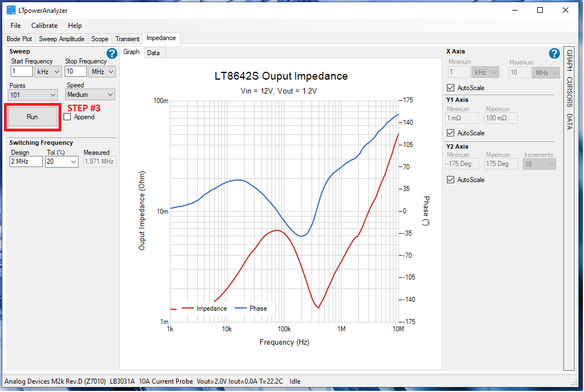Click the Sweep panel help icon
Screen dimensions: 584x392
coord(111,53)
